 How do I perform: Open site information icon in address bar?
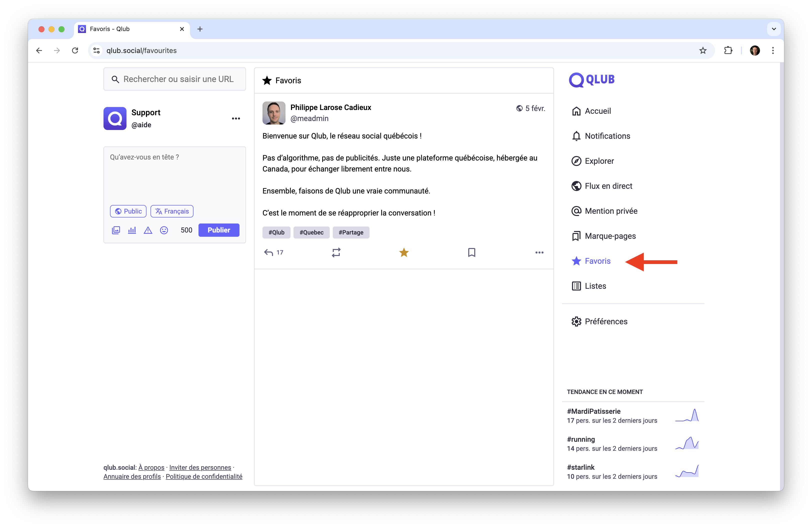[96, 50]
